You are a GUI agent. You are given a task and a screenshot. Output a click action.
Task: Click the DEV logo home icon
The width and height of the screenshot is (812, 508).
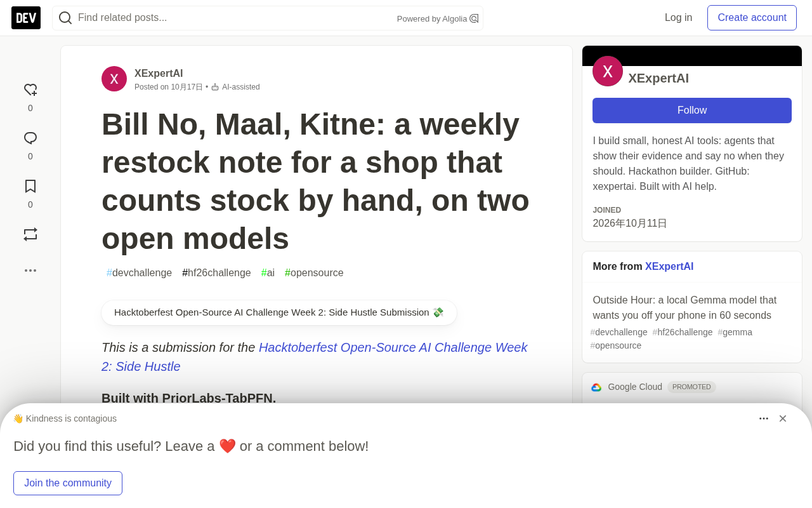coord(26,18)
